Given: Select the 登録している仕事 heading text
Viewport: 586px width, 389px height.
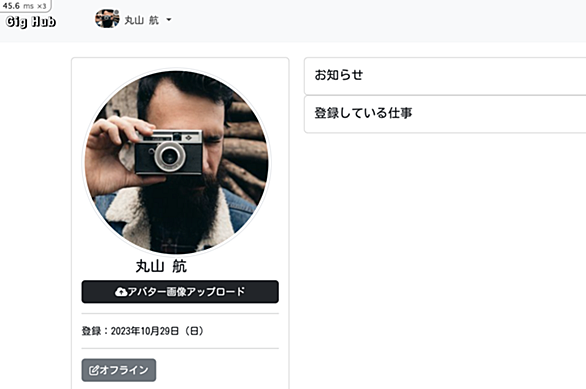Looking at the screenshot, I should [x=363, y=113].
